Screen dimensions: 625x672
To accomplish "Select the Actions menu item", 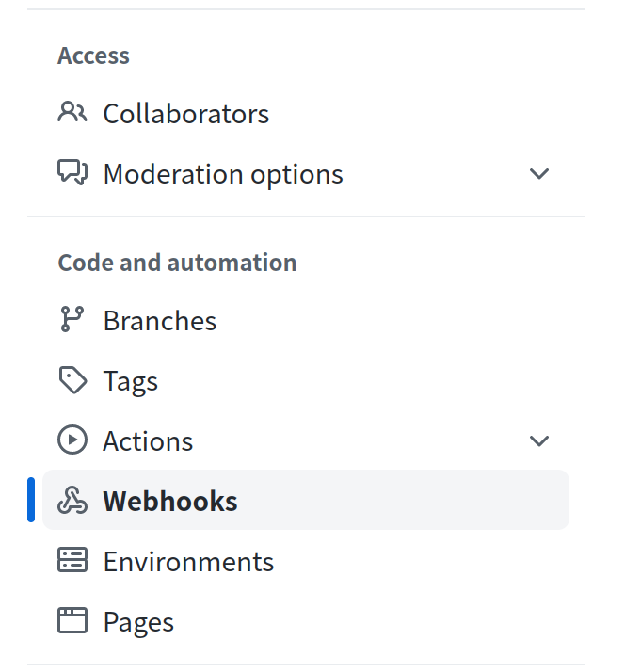I will pos(148,441).
